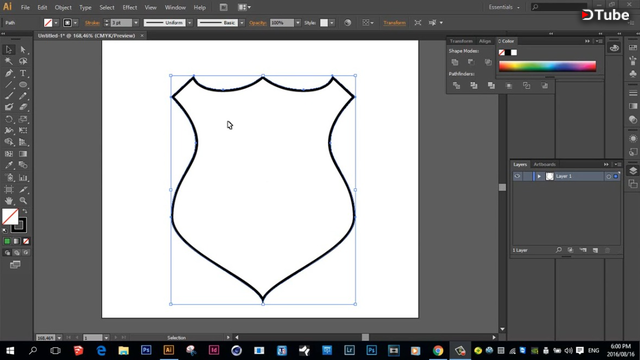
Task: Open the stroke color dropdown in control bar
Action: [75, 23]
